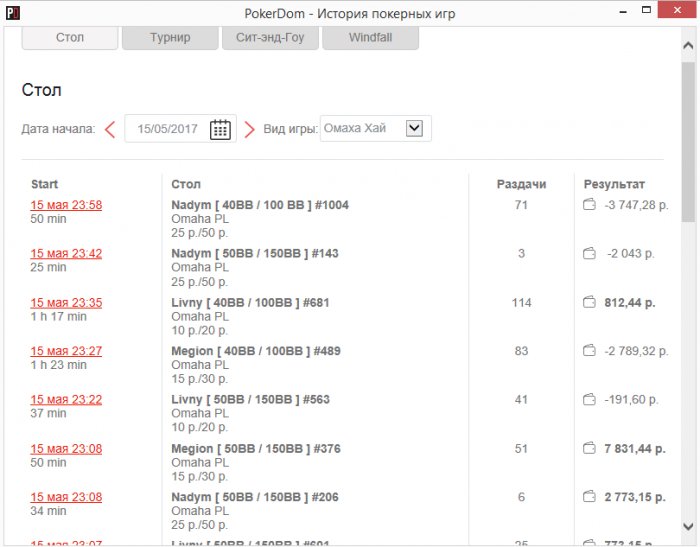Click result value 2 773,15 р.

(635, 497)
